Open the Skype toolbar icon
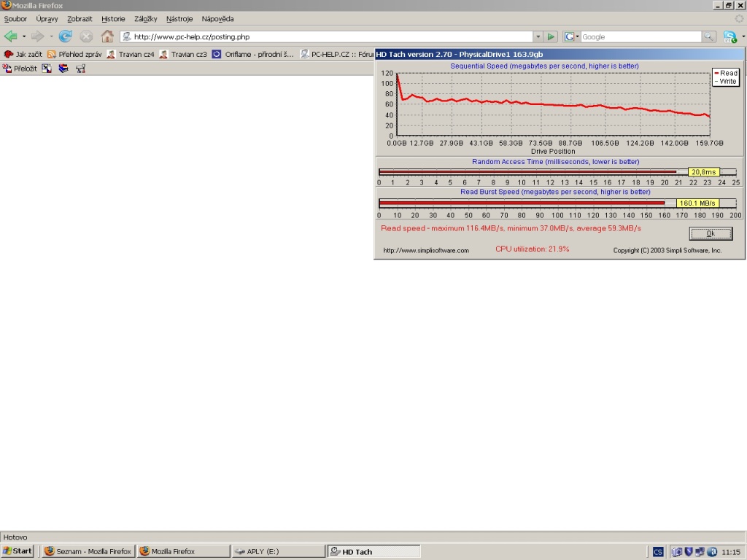Viewport: 747px width, 560px height. click(729, 36)
